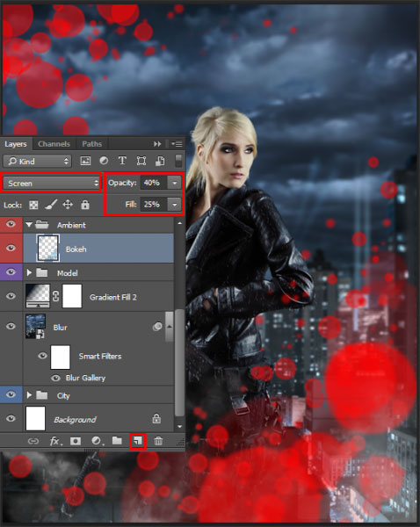Hide the Gradient Fill 2 layer
420x527 pixels.
coord(11,296)
